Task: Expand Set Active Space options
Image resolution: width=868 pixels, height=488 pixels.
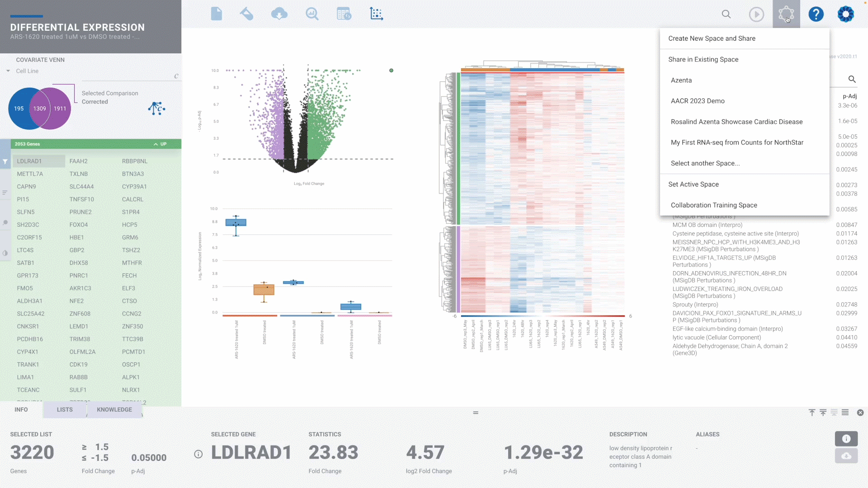Action: 693,183
